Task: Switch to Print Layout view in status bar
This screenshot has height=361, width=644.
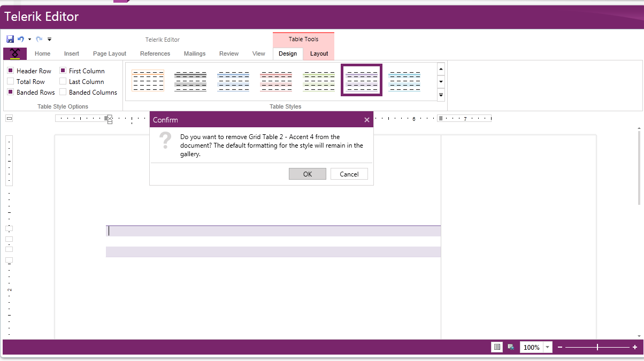Action: pyautogui.click(x=496, y=347)
